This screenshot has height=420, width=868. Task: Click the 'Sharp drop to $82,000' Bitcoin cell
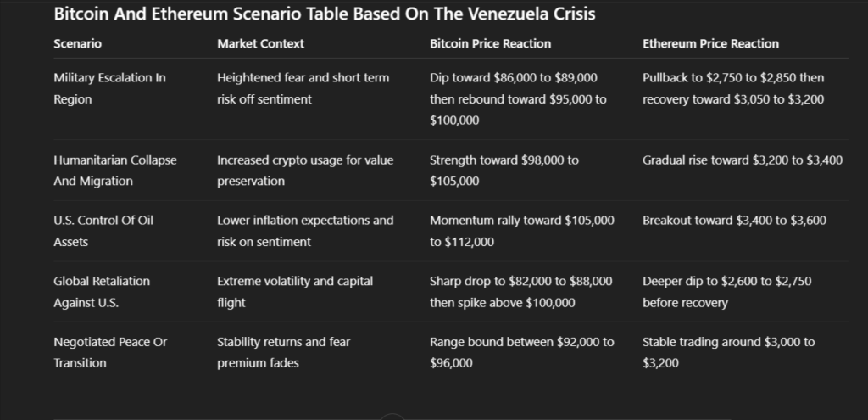point(521,291)
